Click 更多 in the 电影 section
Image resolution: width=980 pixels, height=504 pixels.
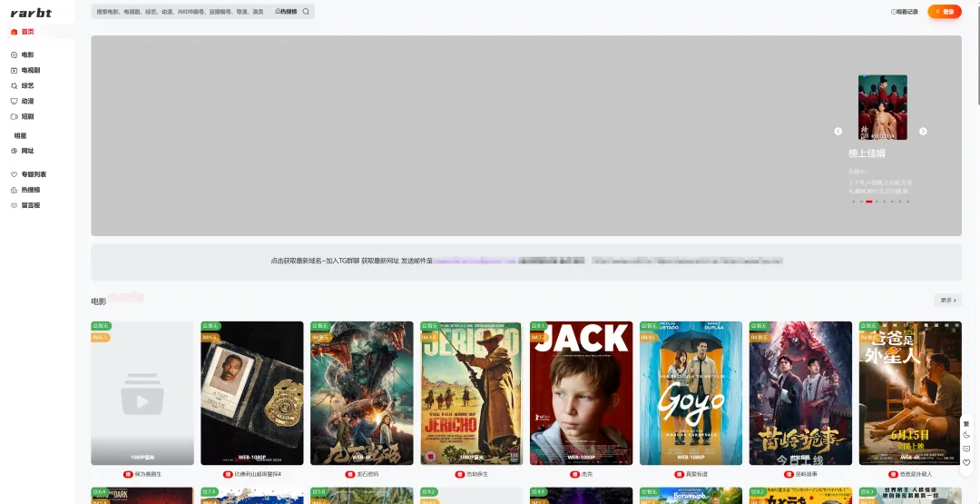[947, 301]
